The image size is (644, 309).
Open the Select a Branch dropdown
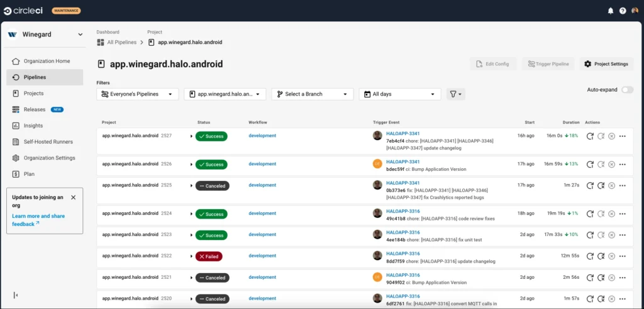313,94
